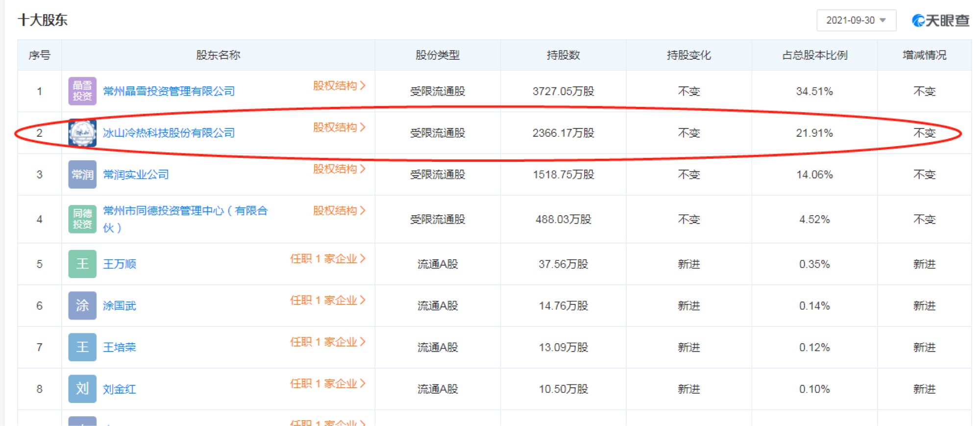The image size is (980, 426).
Task: Expand 任职 1 家企业 for 王培荣
Action: [328, 342]
